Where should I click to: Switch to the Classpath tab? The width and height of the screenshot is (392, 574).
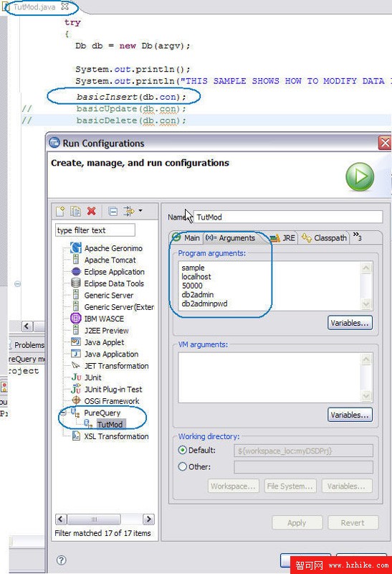pyautogui.click(x=325, y=238)
